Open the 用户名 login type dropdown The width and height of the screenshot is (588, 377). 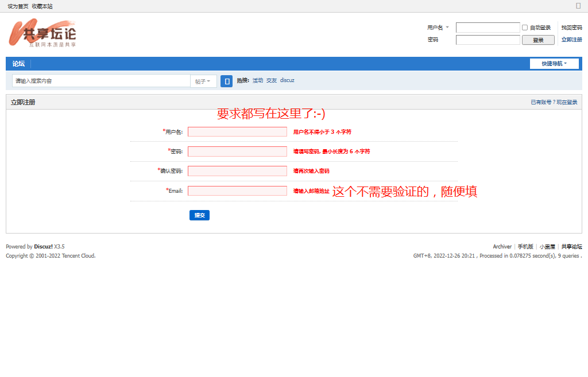click(438, 28)
